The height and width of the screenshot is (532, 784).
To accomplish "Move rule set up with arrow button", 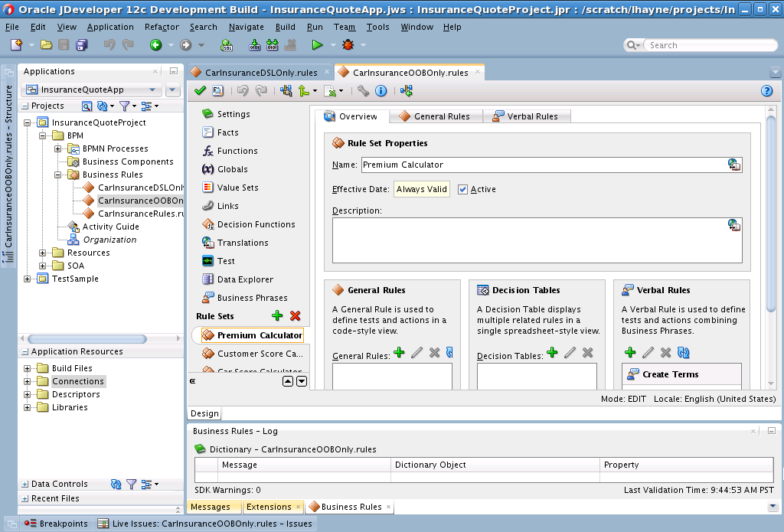I will pyautogui.click(x=288, y=381).
